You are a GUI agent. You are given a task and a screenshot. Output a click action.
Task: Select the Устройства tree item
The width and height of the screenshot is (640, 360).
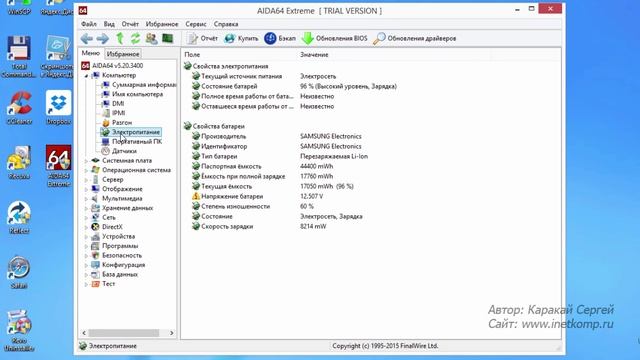pyautogui.click(x=118, y=236)
